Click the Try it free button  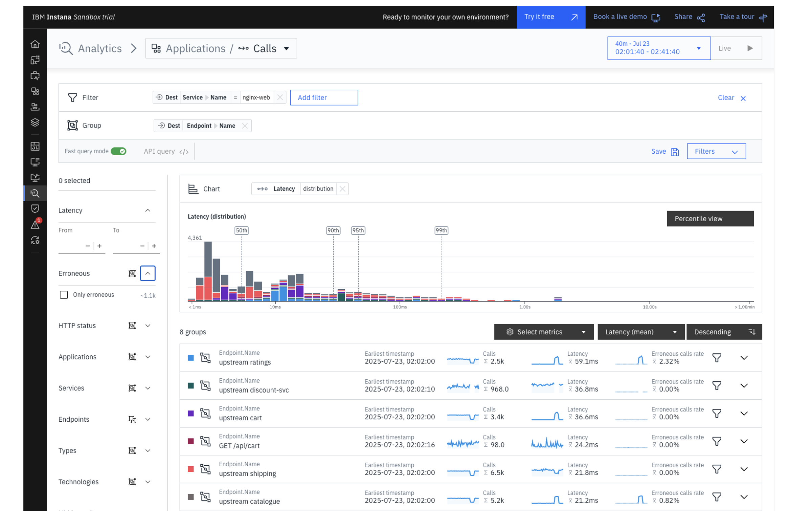[x=550, y=17]
